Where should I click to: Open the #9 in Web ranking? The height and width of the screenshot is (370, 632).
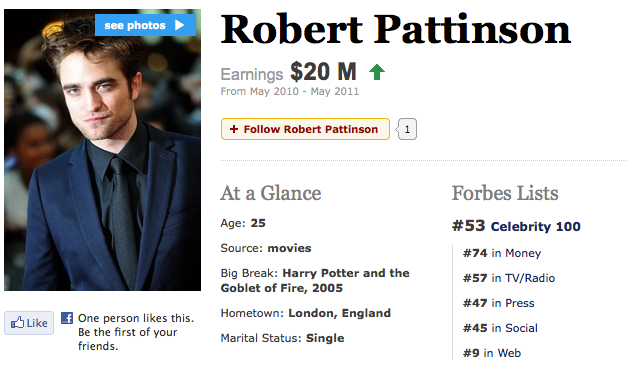[x=492, y=353]
